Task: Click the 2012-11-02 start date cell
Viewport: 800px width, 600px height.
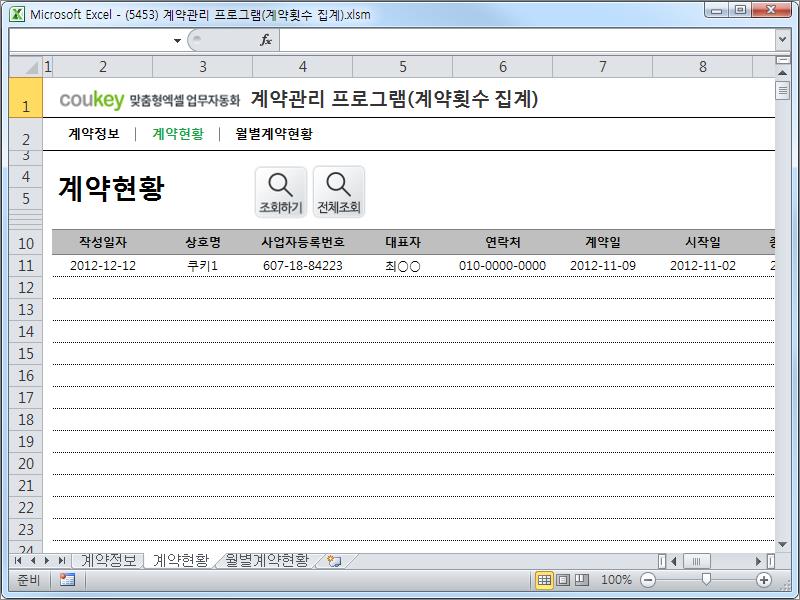Action: click(703, 266)
